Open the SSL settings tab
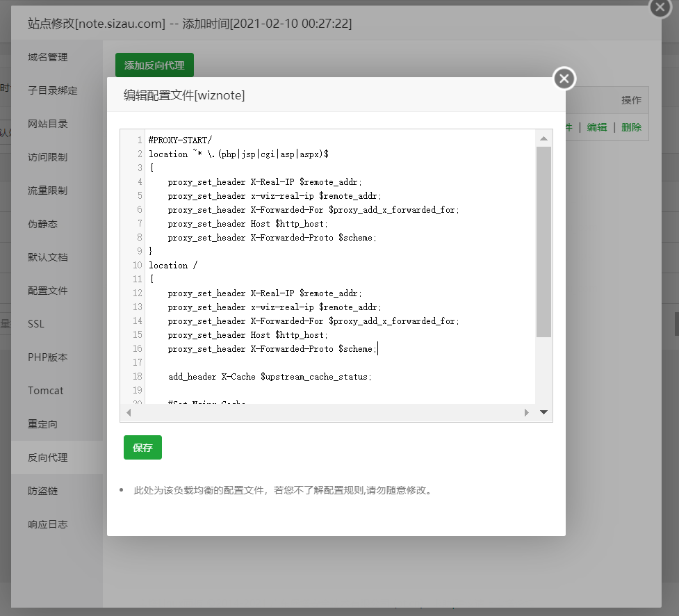Viewport: 679px width, 616px height. (36, 324)
